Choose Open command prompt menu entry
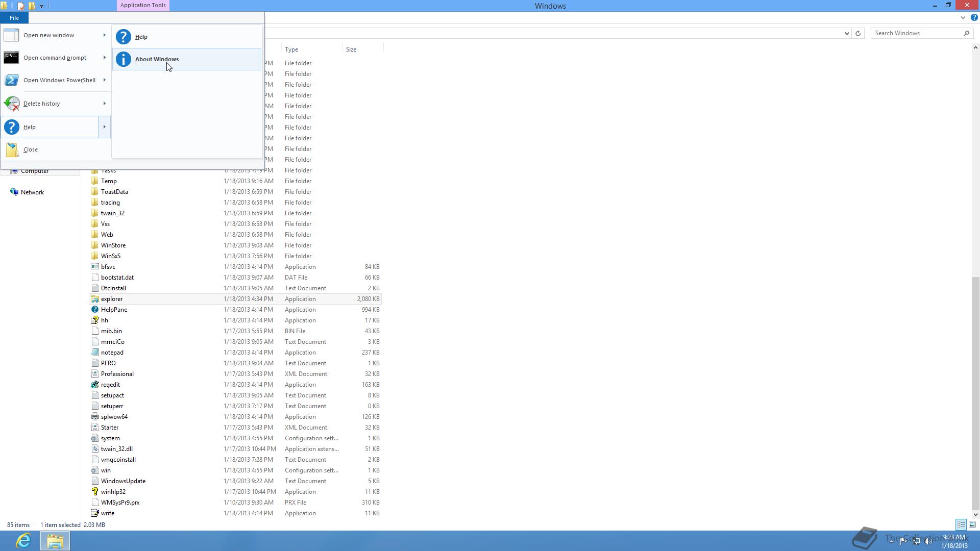Viewport: 980px width, 551px height. (x=50, y=58)
